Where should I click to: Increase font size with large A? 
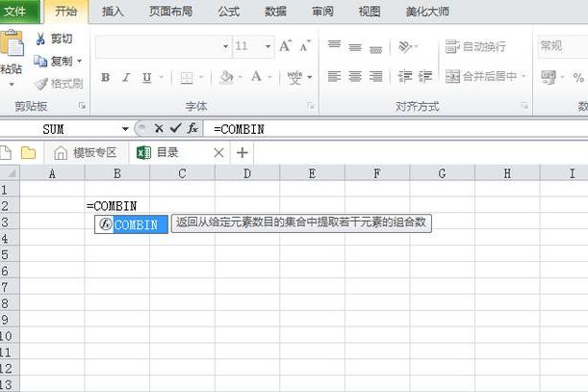[x=285, y=46]
